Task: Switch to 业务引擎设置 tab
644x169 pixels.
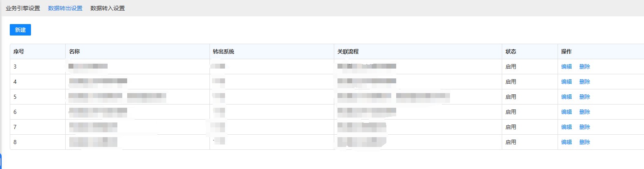Action: tap(23, 8)
